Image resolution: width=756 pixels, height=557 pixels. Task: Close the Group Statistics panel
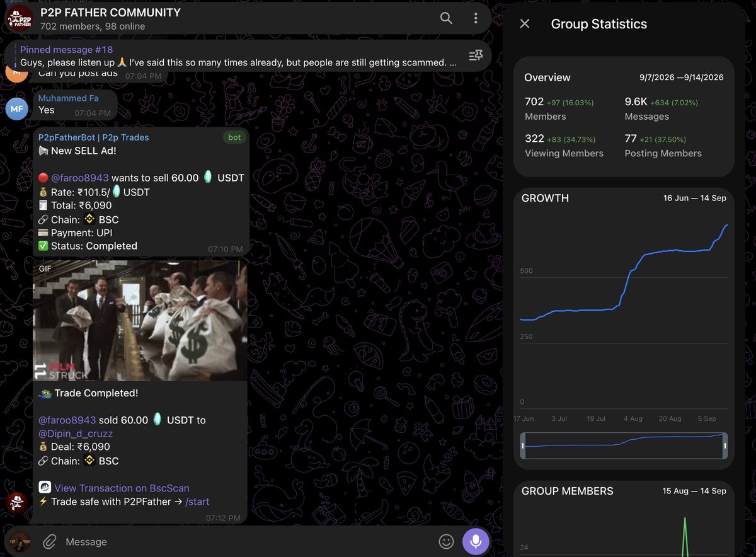[525, 24]
